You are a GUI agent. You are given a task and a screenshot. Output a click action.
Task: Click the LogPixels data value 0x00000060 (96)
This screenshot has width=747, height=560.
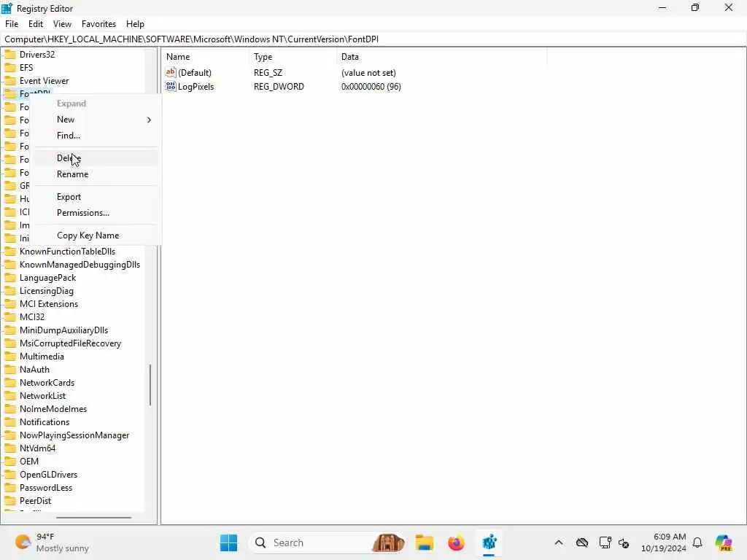click(x=371, y=87)
